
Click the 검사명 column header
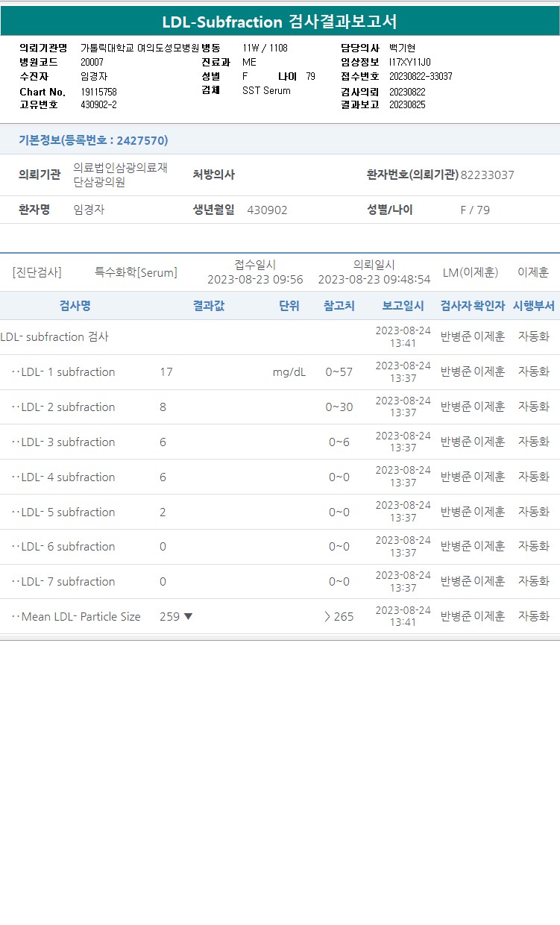(x=75, y=306)
